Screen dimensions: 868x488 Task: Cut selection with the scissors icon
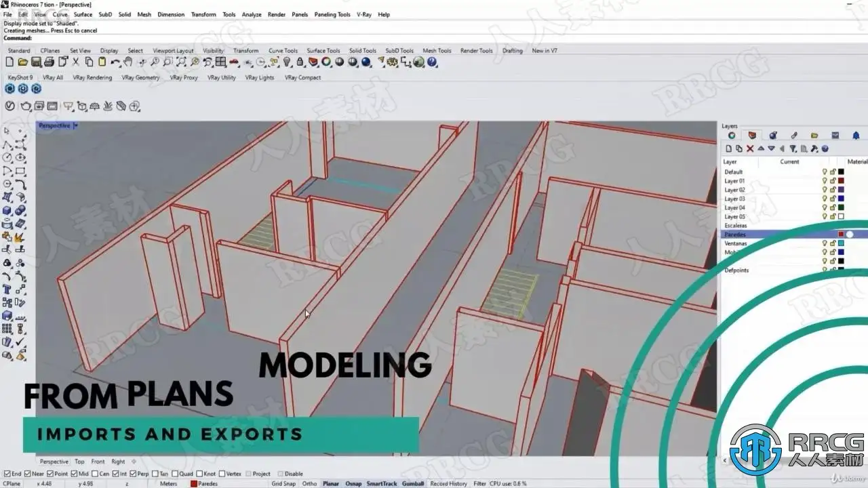coord(75,62)
